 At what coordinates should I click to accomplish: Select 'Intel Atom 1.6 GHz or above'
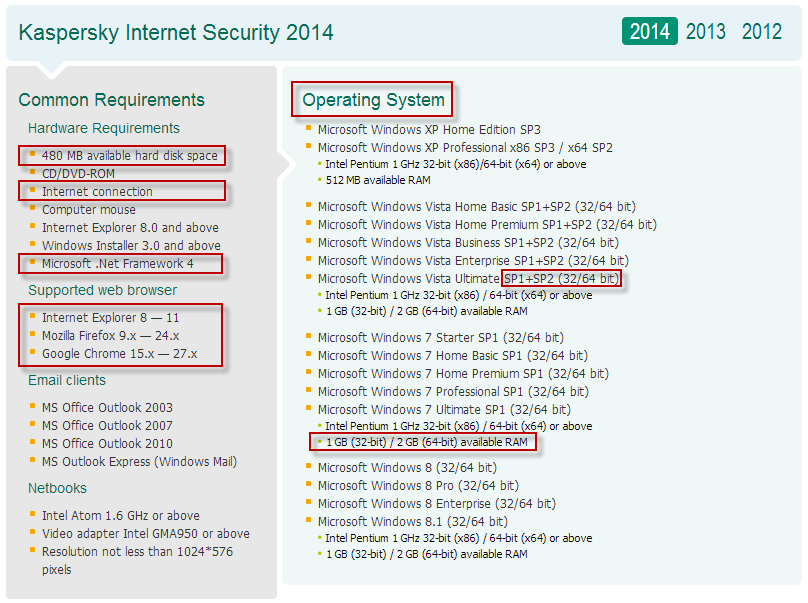121,516
